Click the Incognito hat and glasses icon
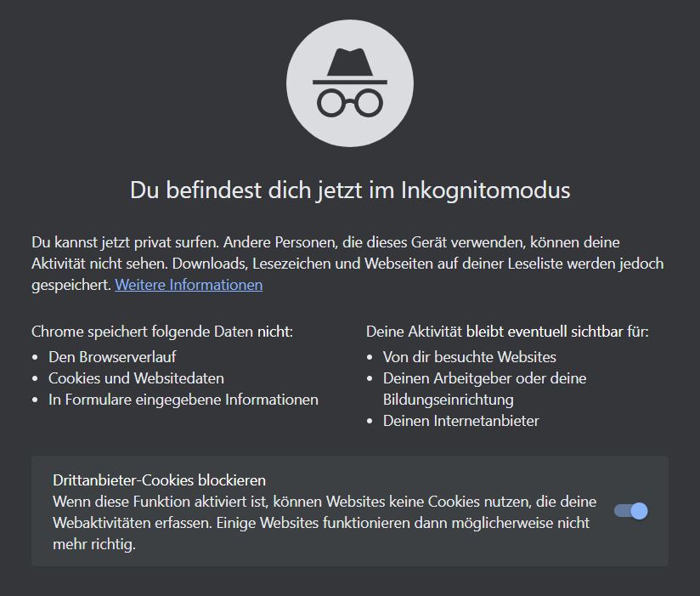Viewport: 700px width, 596px height. pos(350,83)
